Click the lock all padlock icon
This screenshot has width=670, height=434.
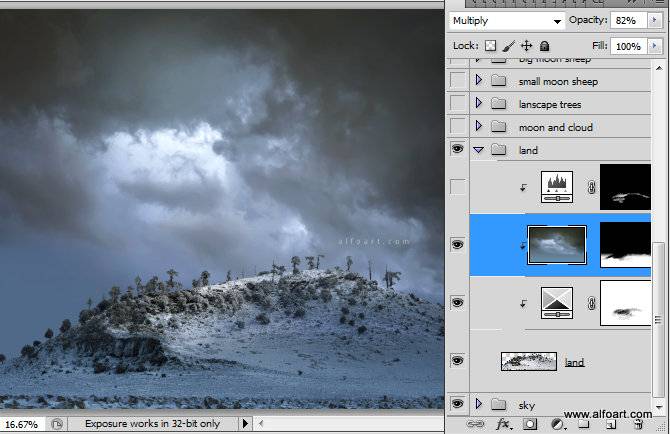(544, 46)
